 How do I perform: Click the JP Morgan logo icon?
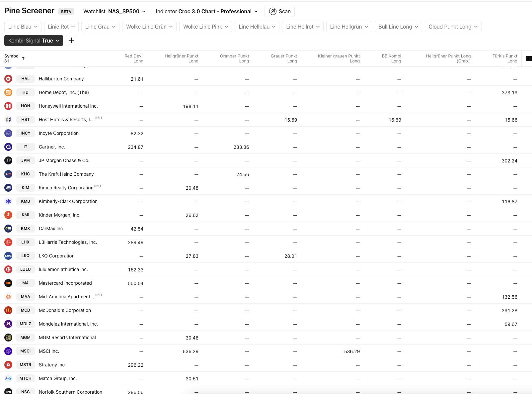pyautogui.click(x=8, y=160)
